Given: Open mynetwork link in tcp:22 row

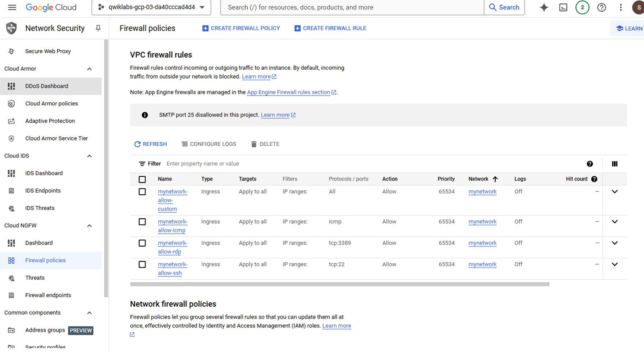Looking at the screenshot, I should [482, 264].
